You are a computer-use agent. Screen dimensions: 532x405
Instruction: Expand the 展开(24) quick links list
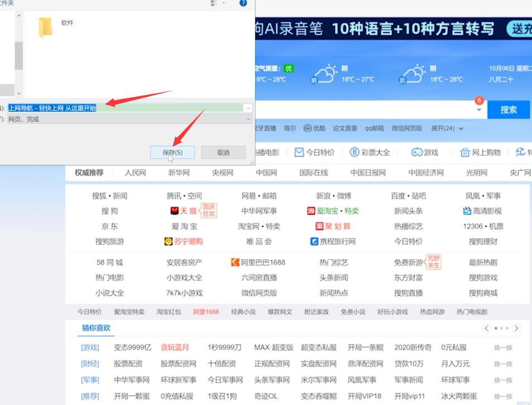[x=447, y=128]
